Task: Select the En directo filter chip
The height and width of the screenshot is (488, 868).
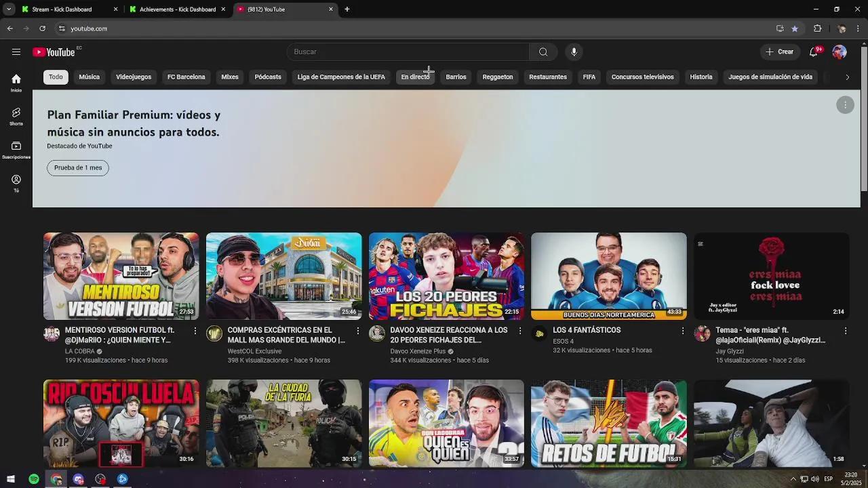Action: pos(415,77)
